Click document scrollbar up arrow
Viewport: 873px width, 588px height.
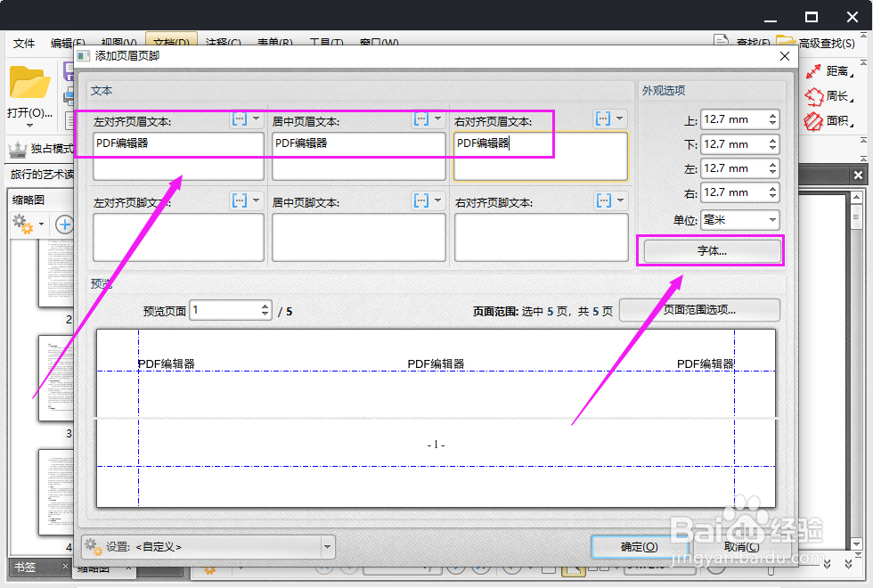pos(856,197)
